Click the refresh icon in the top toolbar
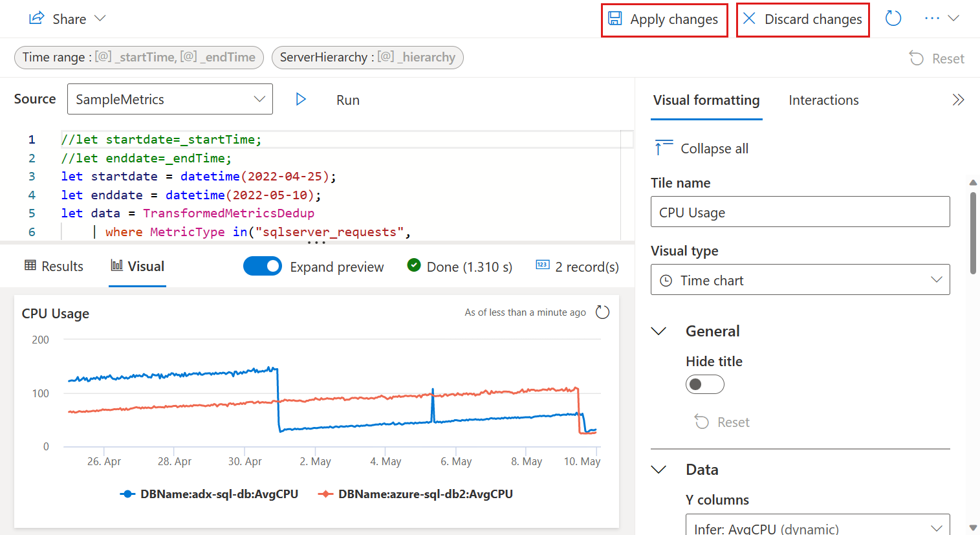The width and height of the screenshot is (980, 535). [893, 19]
